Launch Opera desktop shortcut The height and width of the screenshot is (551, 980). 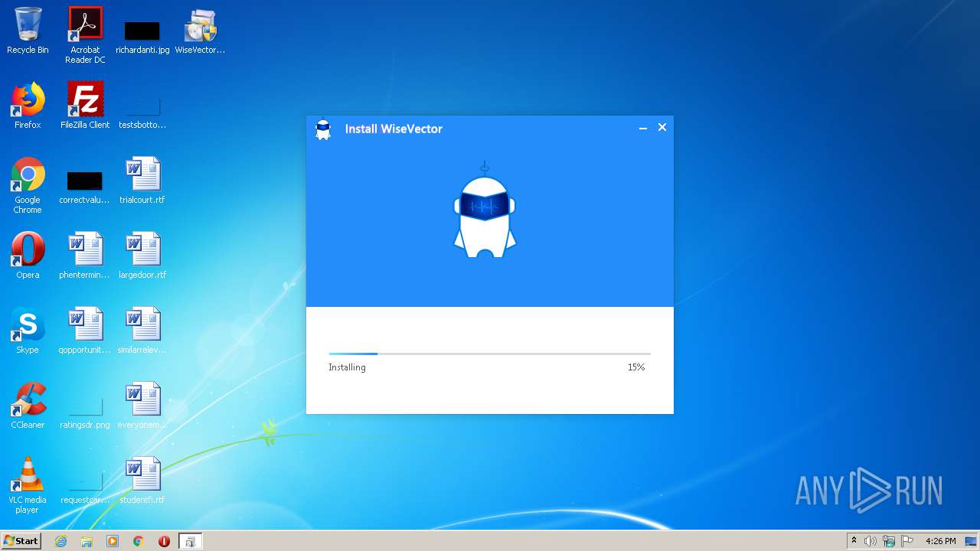click(x=28, y=256)
